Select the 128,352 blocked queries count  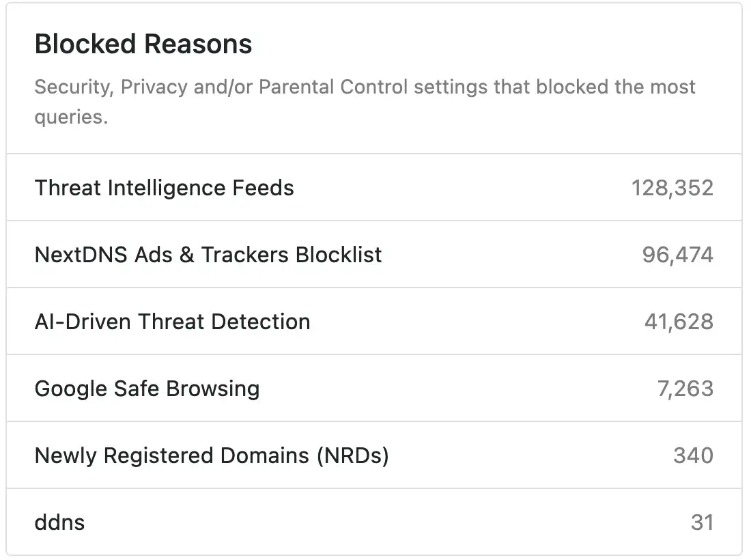pos(672,188)
